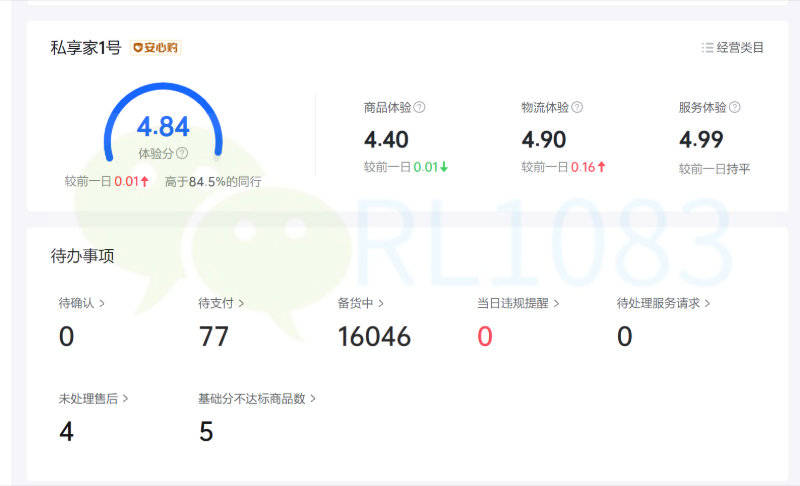Click the 经营类目 text link
This screenshot has height=486, width=800.
coord(740,47)
